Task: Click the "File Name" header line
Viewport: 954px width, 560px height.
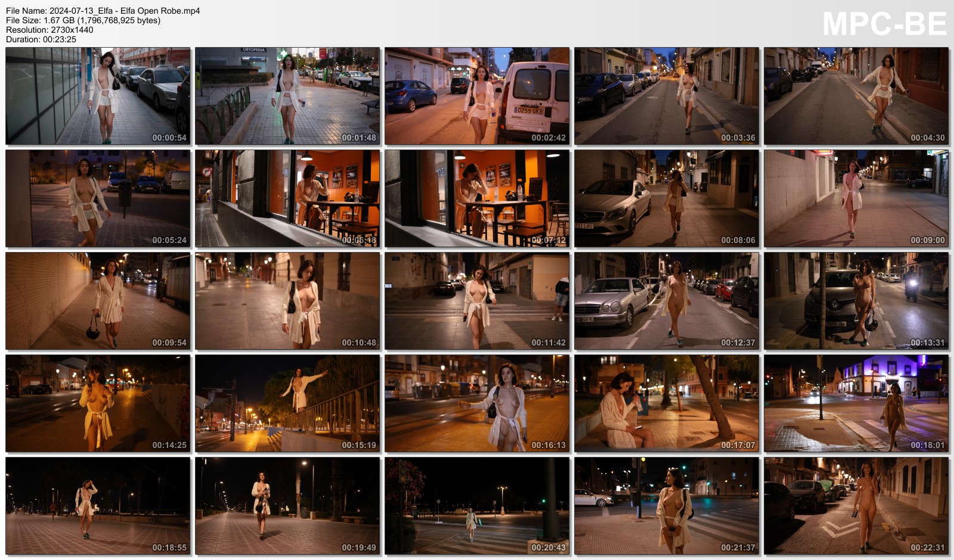Action: click(103, 11)
